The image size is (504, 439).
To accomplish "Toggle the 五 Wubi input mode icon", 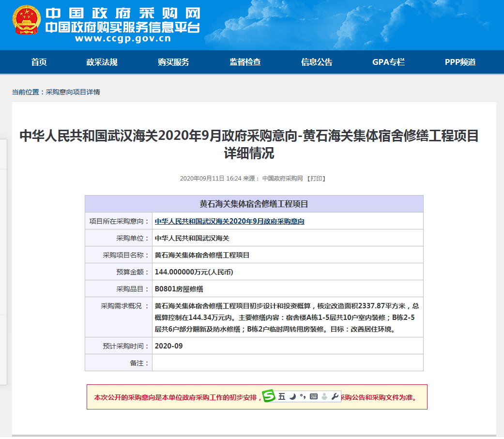I will pyautogui.click(x=282, y=396).
